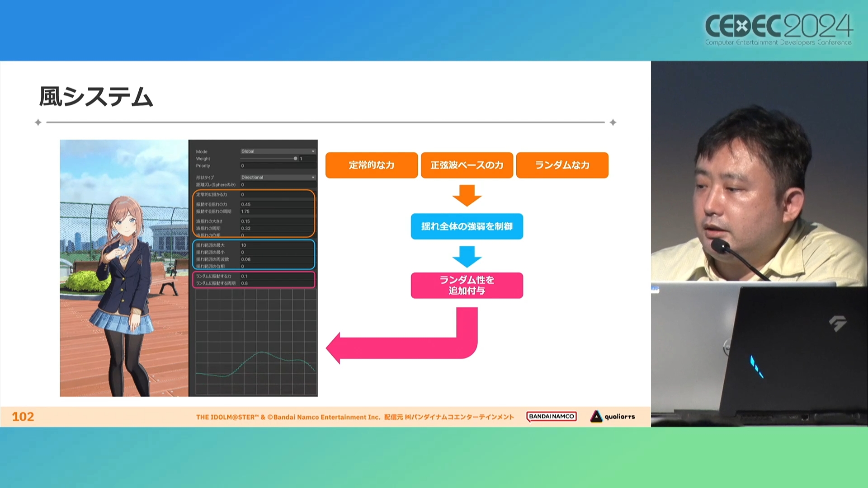The width and height of the screenshot is (868, 488).
Task: Click the Priority input field
Action: coord(278,166)
